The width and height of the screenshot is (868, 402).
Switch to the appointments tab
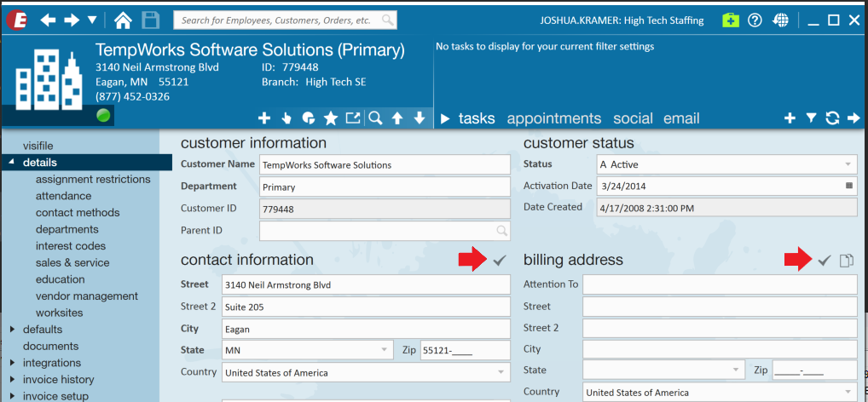pyautogui.click(x=554, y=118)
